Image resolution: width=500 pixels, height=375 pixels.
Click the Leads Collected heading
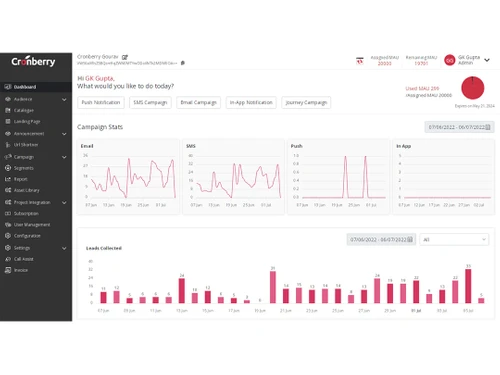104,248
